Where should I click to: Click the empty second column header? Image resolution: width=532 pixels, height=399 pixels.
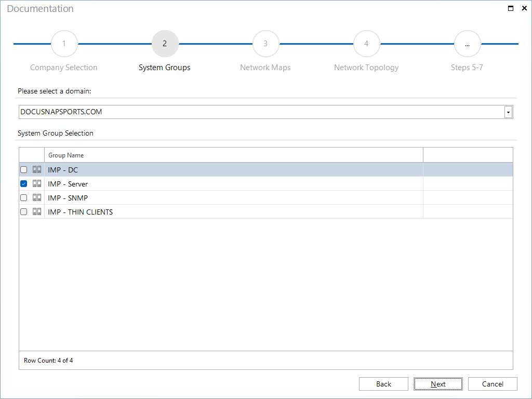(468, 155)
